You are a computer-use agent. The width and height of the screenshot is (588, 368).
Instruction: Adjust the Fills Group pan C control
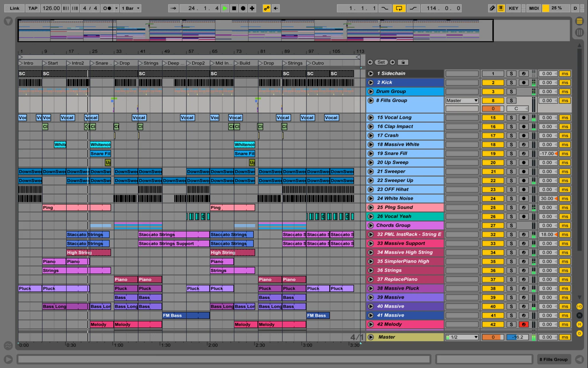(517, 109)
